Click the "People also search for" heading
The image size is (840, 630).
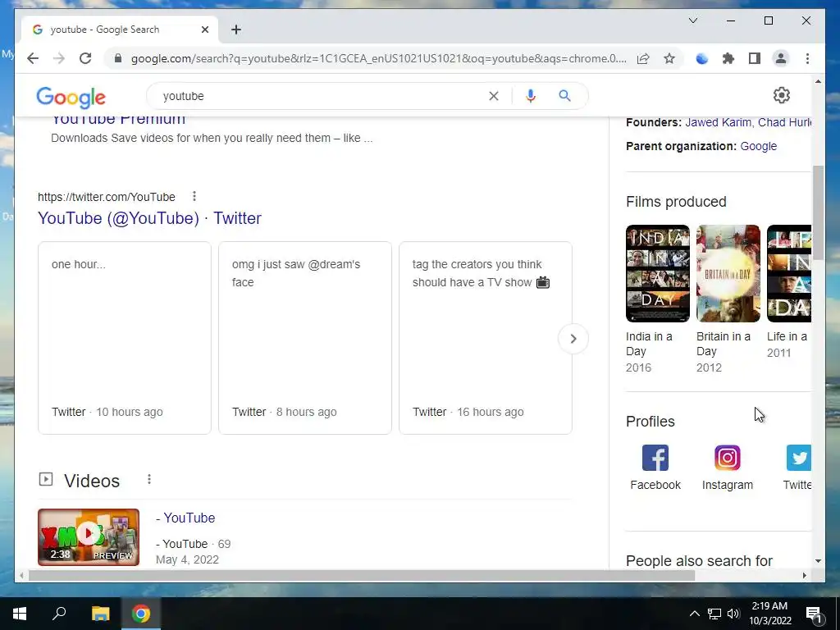pos(699,560)
